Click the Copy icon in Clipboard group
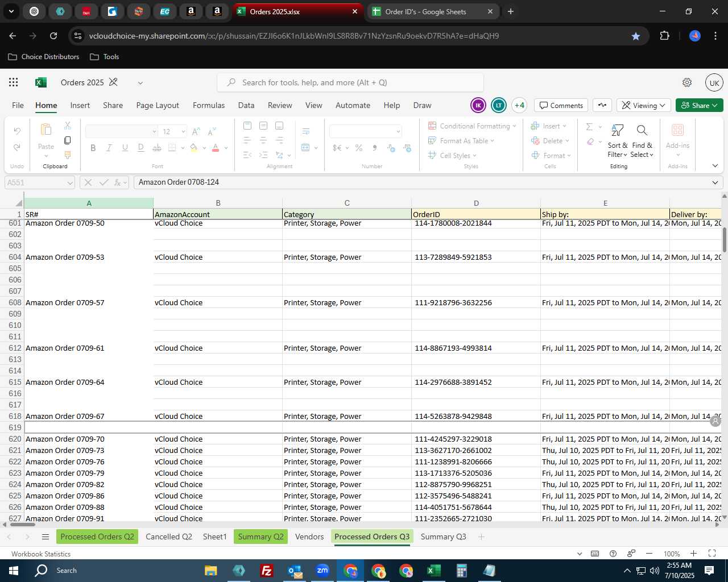Image resolution: width=728 pixels, height=582 pixels. [x=67, y=140]
